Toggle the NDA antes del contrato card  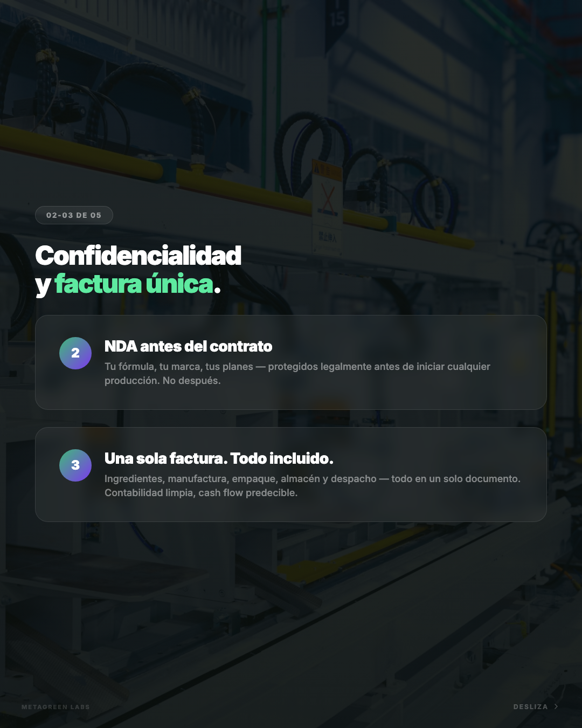(291, 362)
